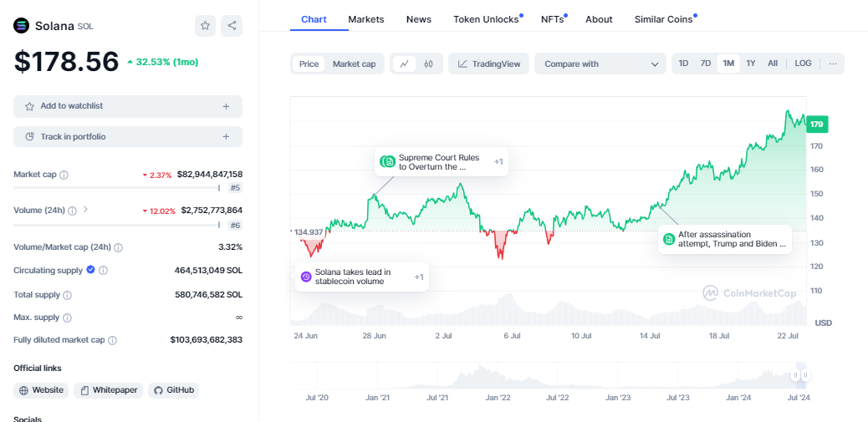This screenshot has width=868, height=422.
Task: Click the green 179 current price label
Action: pyautogui.click(x=816, y=125)
